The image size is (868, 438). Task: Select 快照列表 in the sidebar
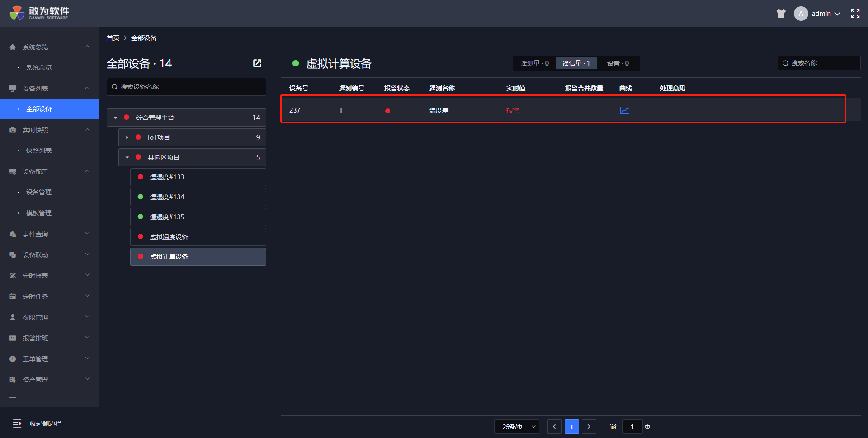[x=39, y=151]
